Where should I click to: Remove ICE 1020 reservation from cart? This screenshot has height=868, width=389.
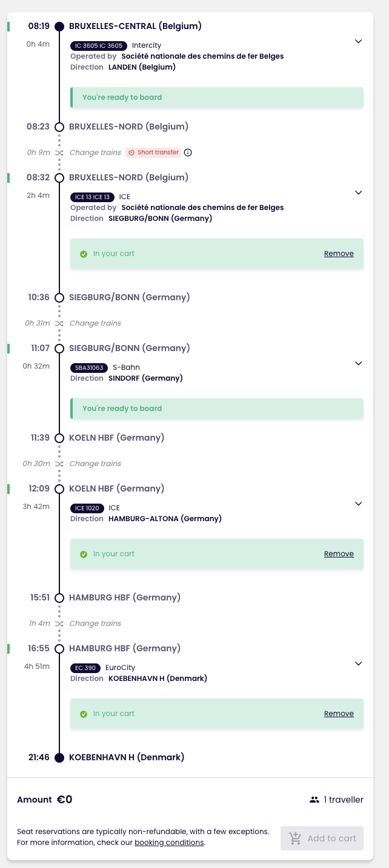(339, 554)
